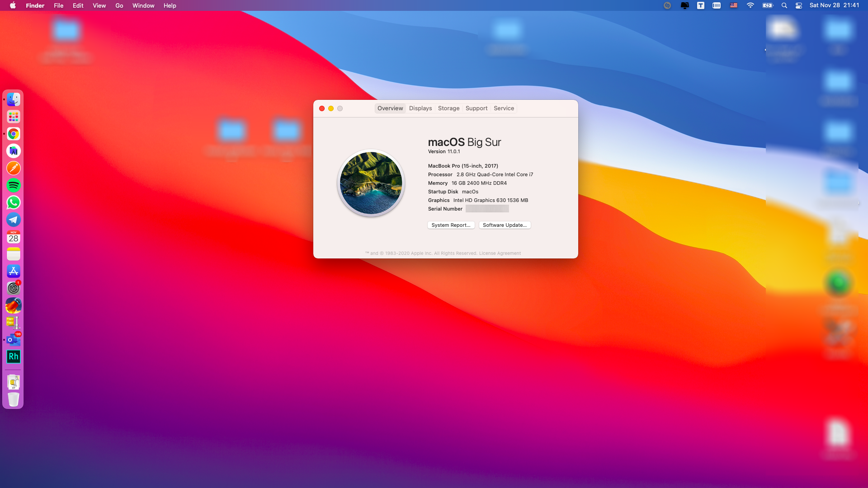This screenshot has height=488, width=868.
Task: Launch WhatsApp from the Dock
Action: (x=14, y=202)
